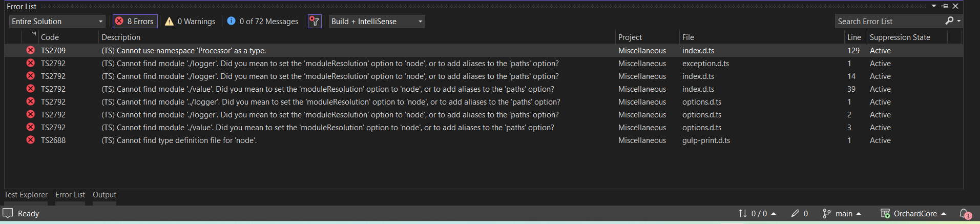Image resolution: width=980 pixels, height=224 pixels.
Task: Toggle the 0 of 72 Messages filter
Action: [262, 22]
